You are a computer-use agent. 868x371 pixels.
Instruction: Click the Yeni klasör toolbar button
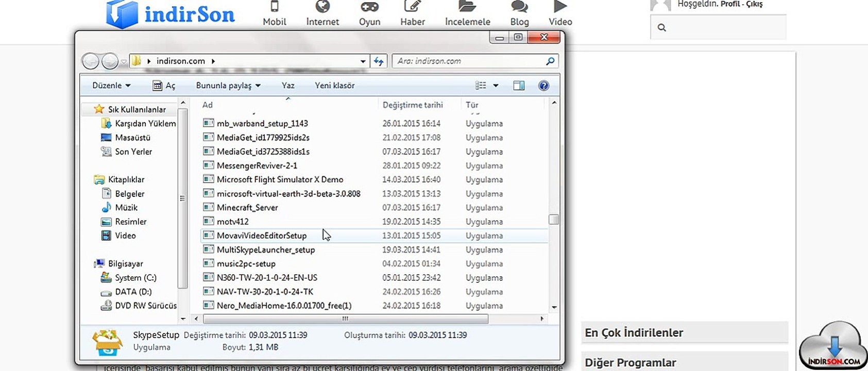pyautogui.click(x=335, y=86)
